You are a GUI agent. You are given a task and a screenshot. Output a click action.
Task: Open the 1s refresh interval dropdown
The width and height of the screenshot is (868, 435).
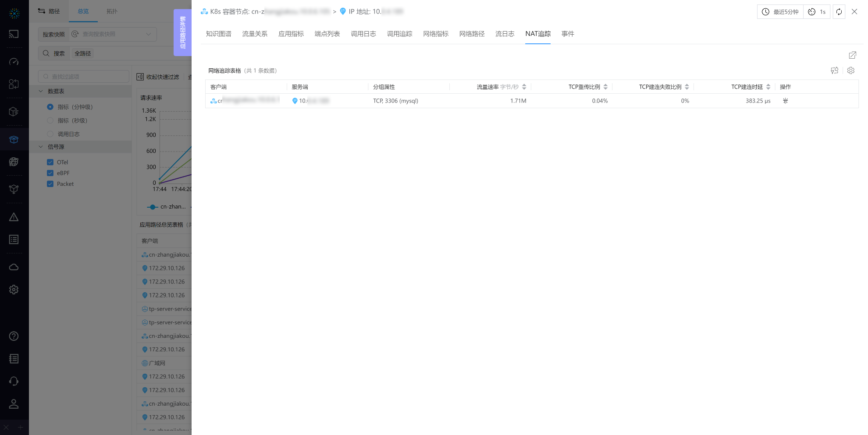816,12
